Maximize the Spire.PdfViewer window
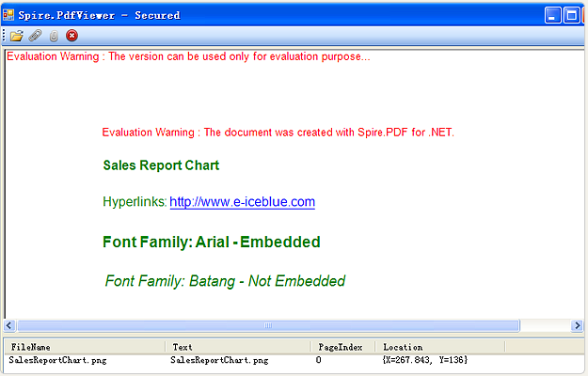This screenshot has width=588, height=376. click(x=571, y=15)
